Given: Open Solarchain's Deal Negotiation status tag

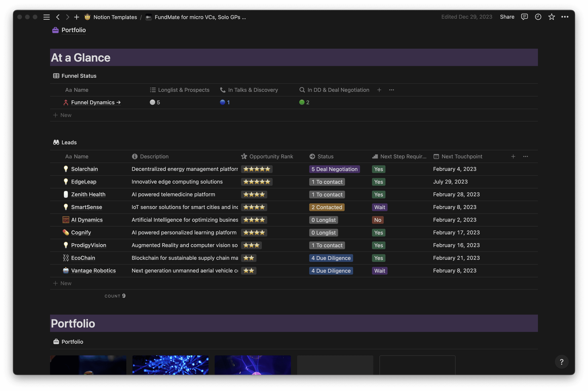Looking at the screenshot, I should [334, 169].
